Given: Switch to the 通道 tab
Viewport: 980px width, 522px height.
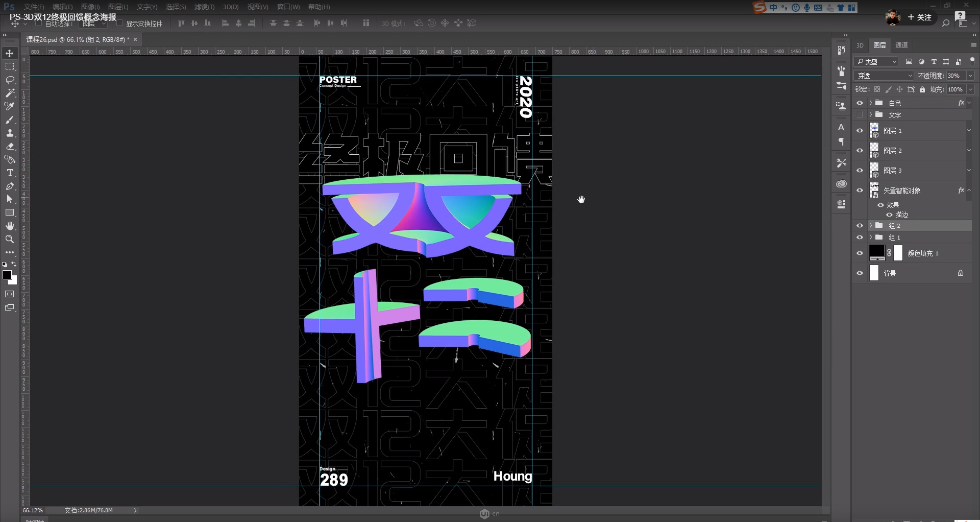Looking at the screenshot, I should coord(902,45).
